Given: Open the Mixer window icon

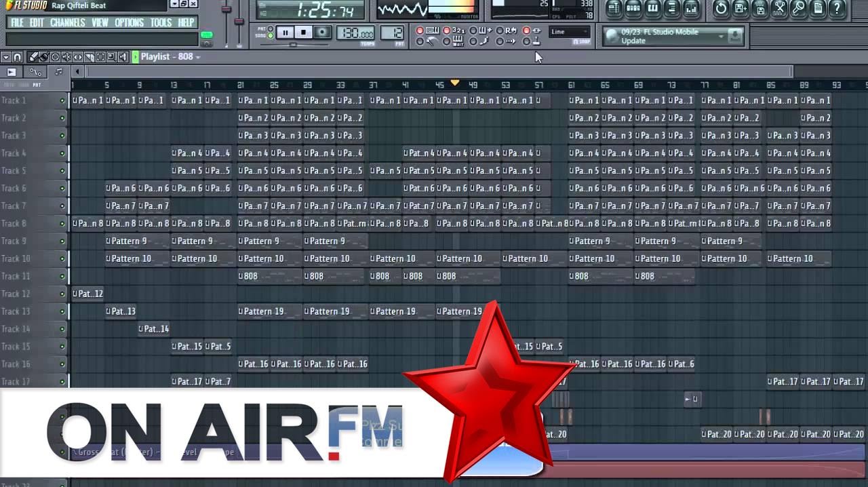Looking at the screenshot, I should click(x=692, y=8).
